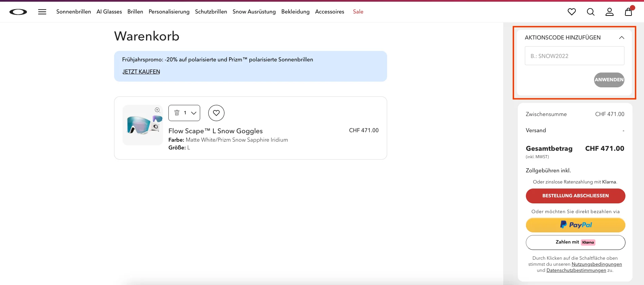Open the hamburger menu
Image resolution: width=644 pixels, height=285 pixels.
click(x=42, y=12)
